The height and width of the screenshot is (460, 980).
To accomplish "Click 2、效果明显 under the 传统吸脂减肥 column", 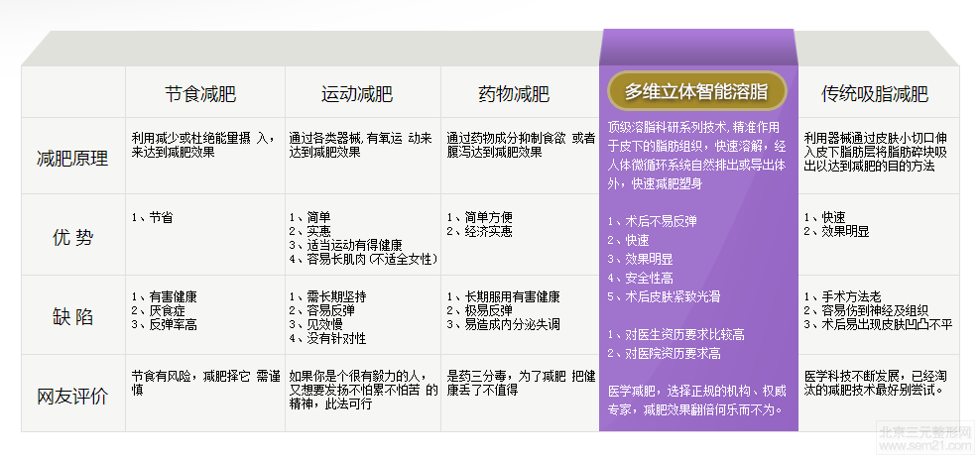I will point(836,231).
